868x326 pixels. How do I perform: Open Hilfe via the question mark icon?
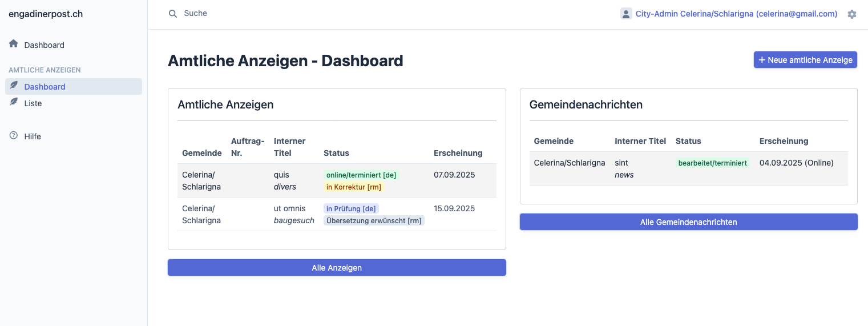point(14,136)
